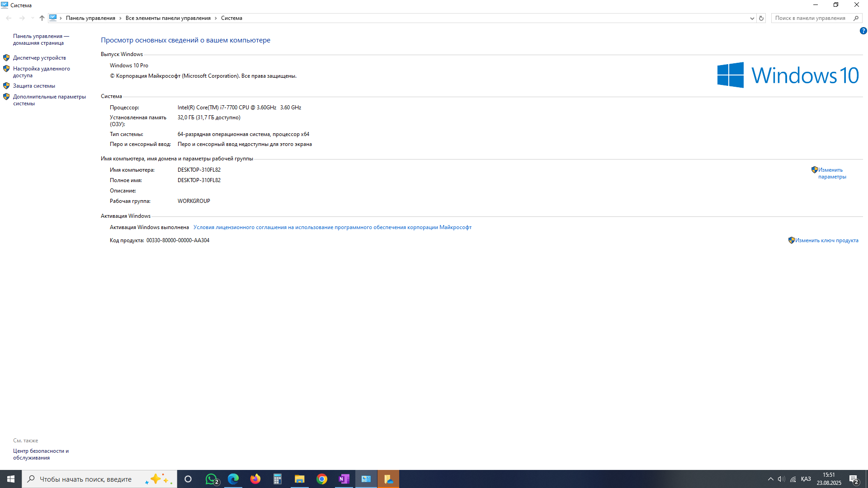Click taskbar search box 'Чтобы начать поиск'

(99, 479)
